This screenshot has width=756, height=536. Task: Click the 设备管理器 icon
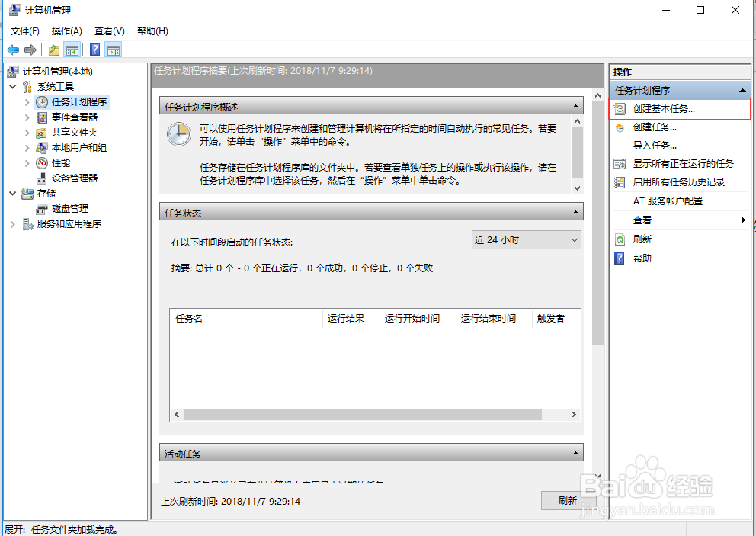pos(42,178)
